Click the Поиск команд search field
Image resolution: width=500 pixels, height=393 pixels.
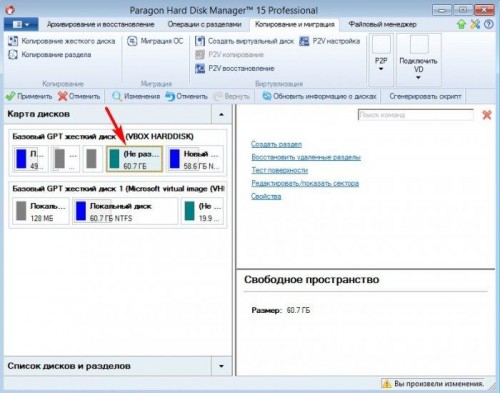[415, 115]
